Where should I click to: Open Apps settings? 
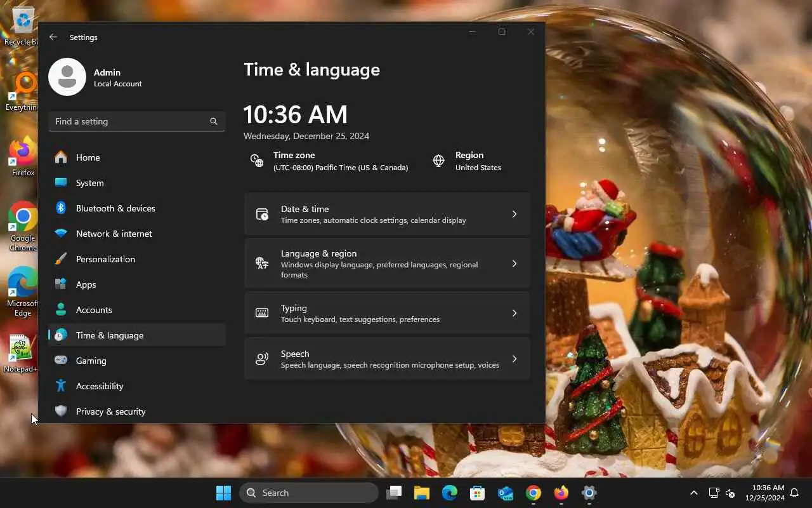click(x=136, y=284)
